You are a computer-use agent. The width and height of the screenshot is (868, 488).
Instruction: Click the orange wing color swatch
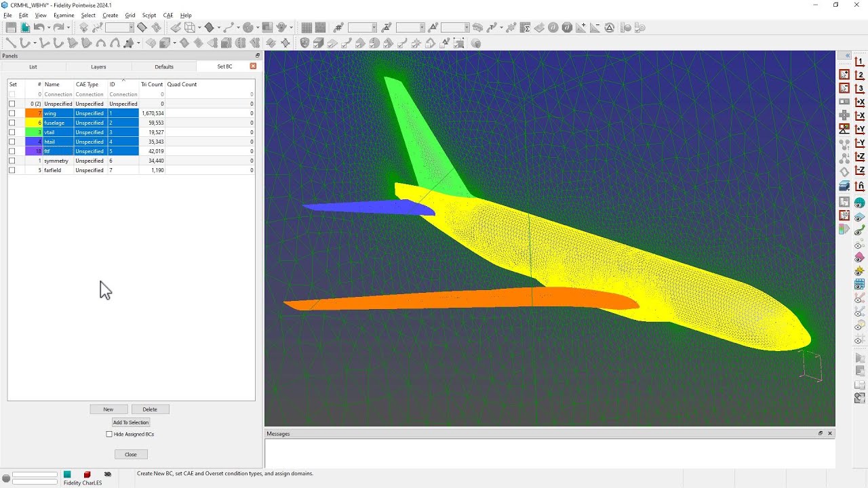[34, 113]
